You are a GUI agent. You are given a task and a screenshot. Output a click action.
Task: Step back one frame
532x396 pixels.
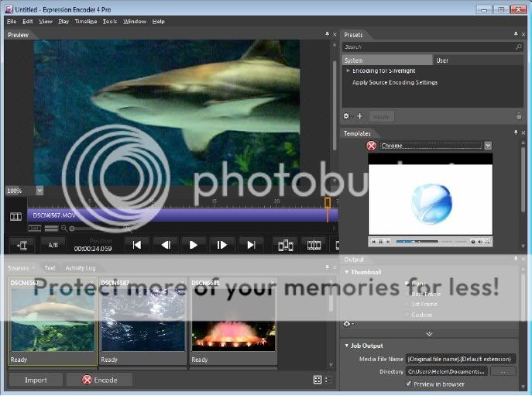[x=166, y=245]
